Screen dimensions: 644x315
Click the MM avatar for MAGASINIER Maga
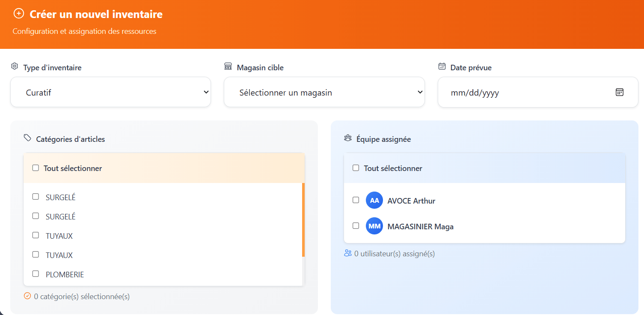[x=374, y=226]
